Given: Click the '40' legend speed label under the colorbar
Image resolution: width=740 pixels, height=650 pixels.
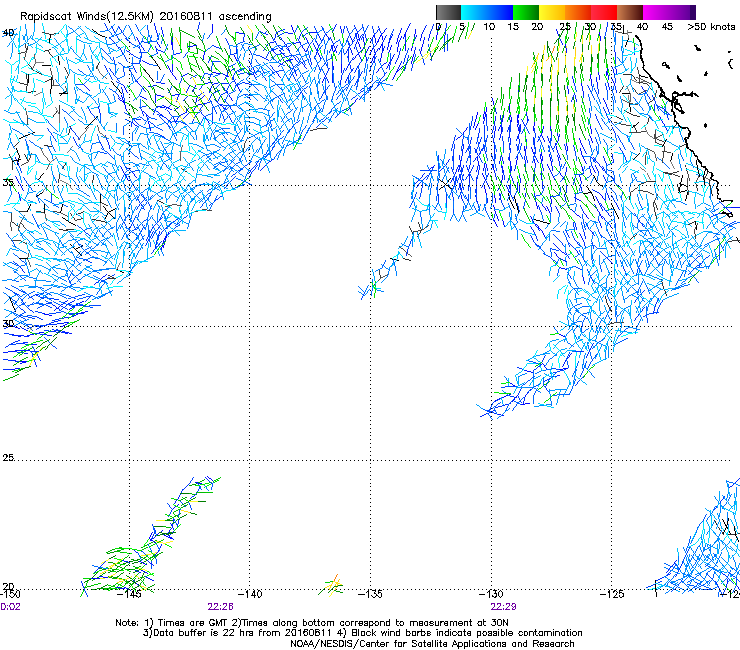Looking at the screenshot, I should [x=642, y=27].
